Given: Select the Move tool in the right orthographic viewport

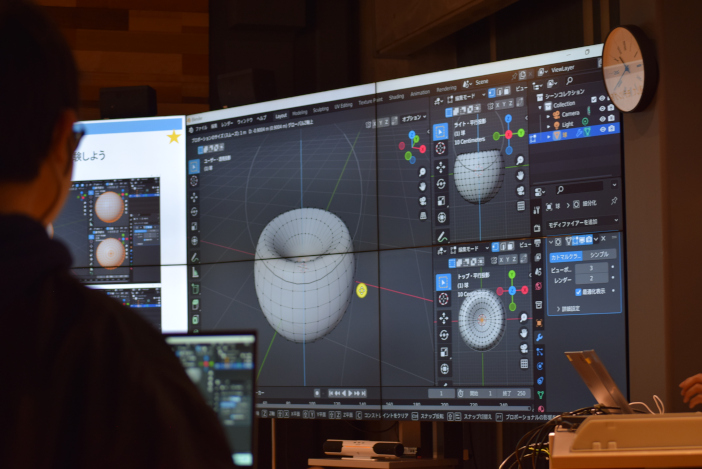Looking at the screenshot, I should tap(441, 166).
